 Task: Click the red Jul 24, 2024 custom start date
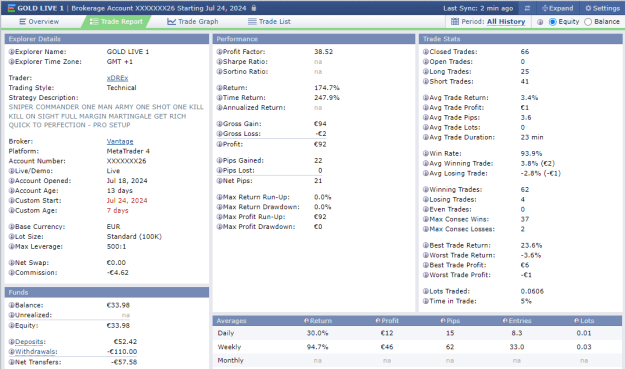(x=127, y=200)
